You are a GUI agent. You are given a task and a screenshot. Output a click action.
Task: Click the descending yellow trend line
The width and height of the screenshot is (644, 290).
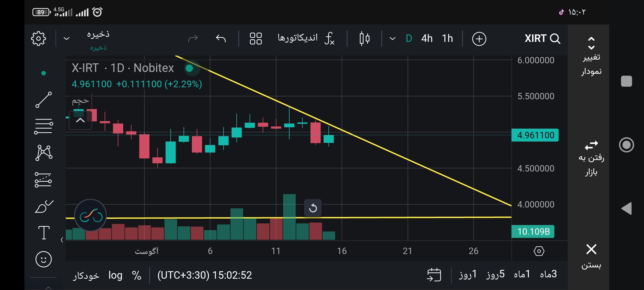[x=408, y=160]
